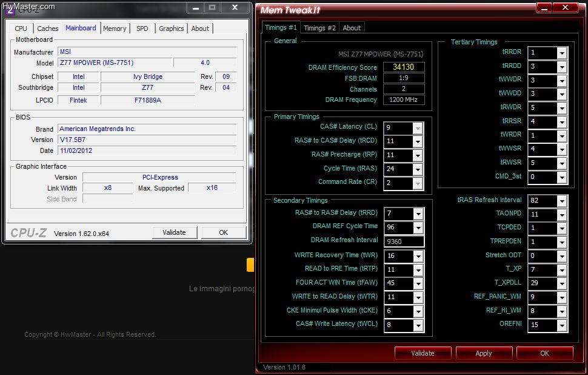Open the tRRDD tertiary timing dropdown

point(562,67)
